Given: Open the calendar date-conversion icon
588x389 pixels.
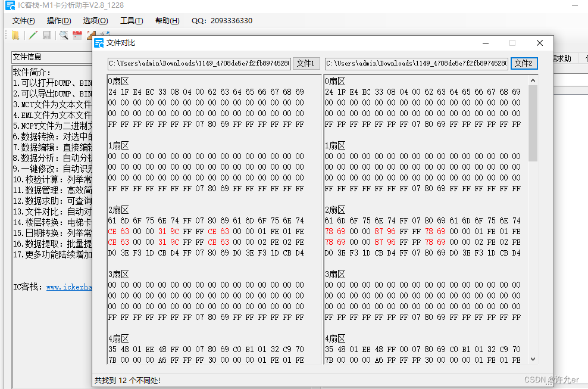Looking at the screenshot, I should point(77,35).
